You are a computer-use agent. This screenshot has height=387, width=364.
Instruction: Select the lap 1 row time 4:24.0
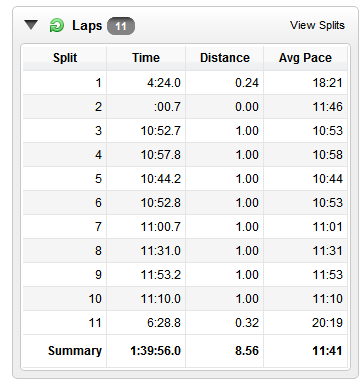(x=164, y=83)
